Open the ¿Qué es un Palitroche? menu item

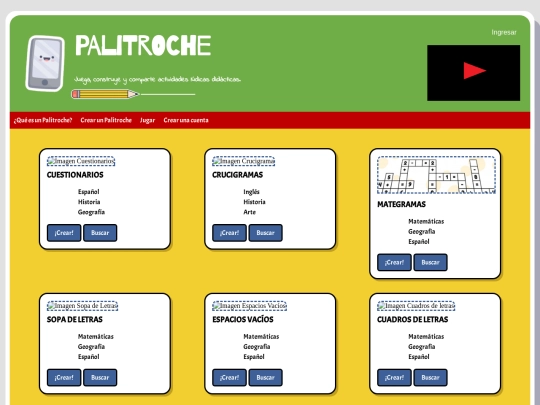43,120
